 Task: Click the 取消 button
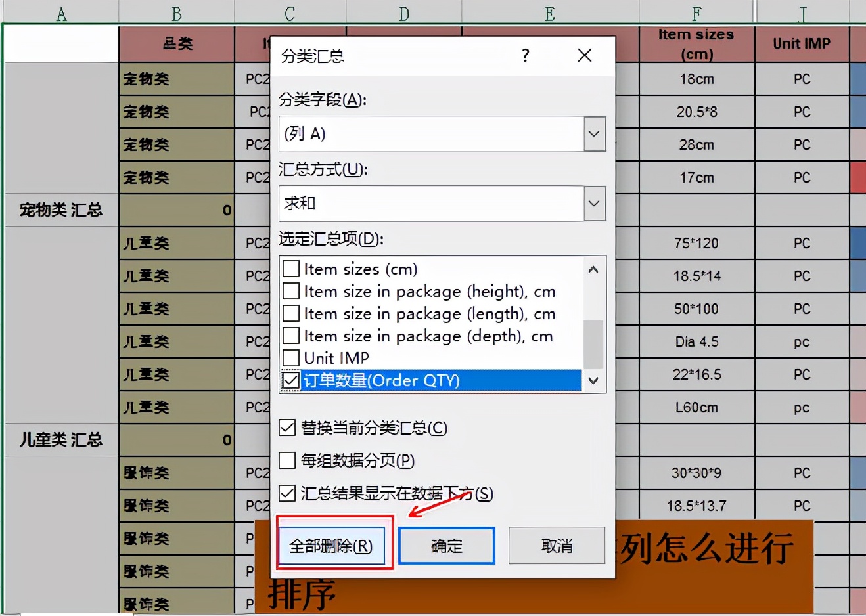tap(557, 546)
